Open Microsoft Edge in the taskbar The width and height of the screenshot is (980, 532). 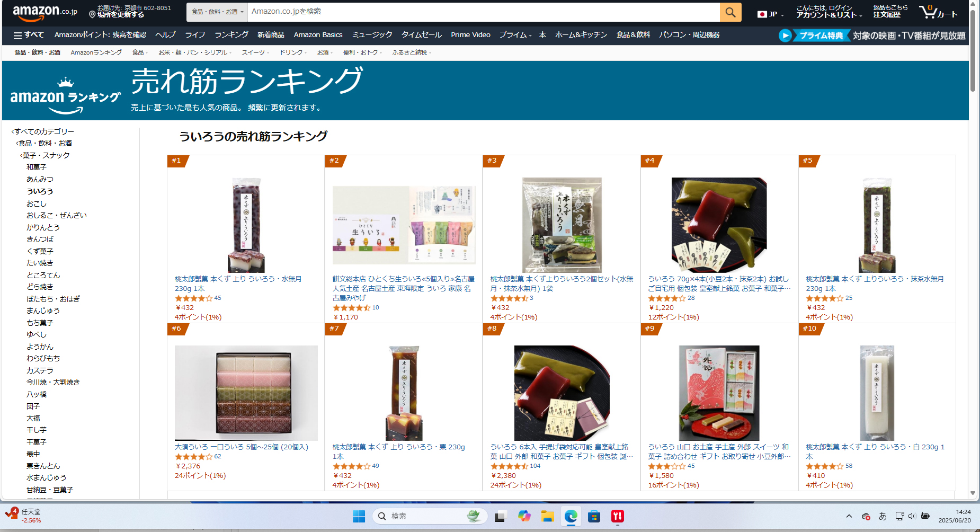point(571,516)
